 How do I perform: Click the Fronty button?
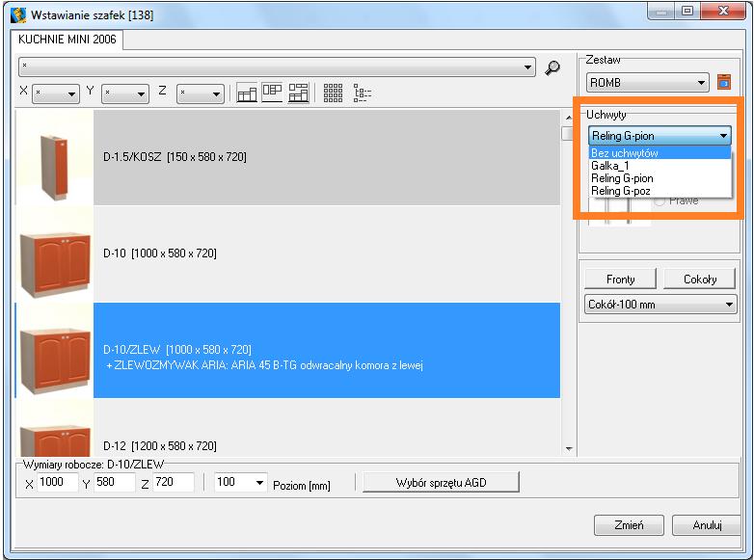click(620, 280)
